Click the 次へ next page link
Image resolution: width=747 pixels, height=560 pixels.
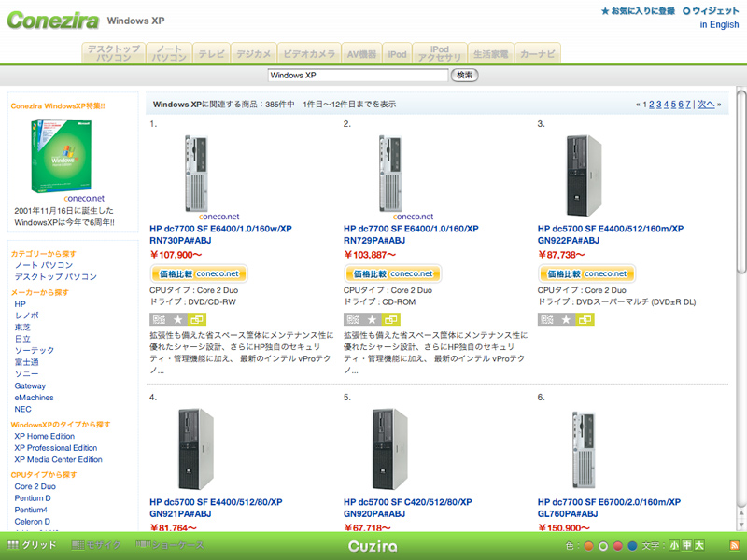pyautogui.click(x=706, y=105)
